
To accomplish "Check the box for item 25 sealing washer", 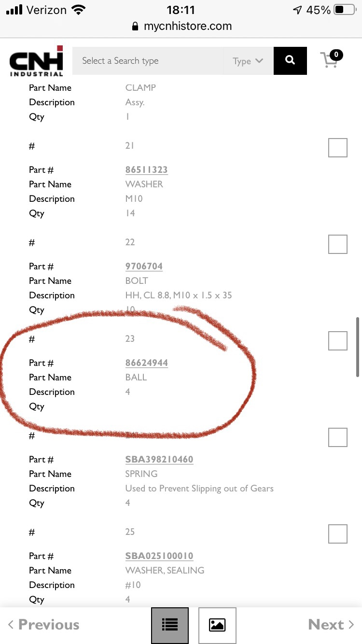I will coord(338,534).
